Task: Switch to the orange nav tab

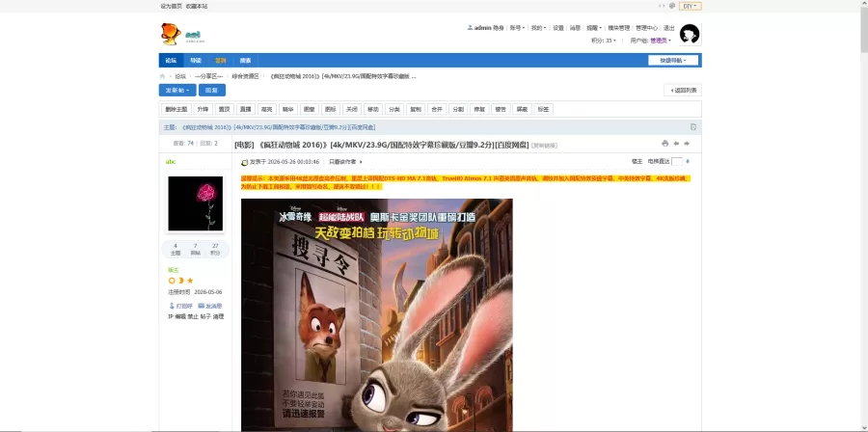Action: (220, 61)
